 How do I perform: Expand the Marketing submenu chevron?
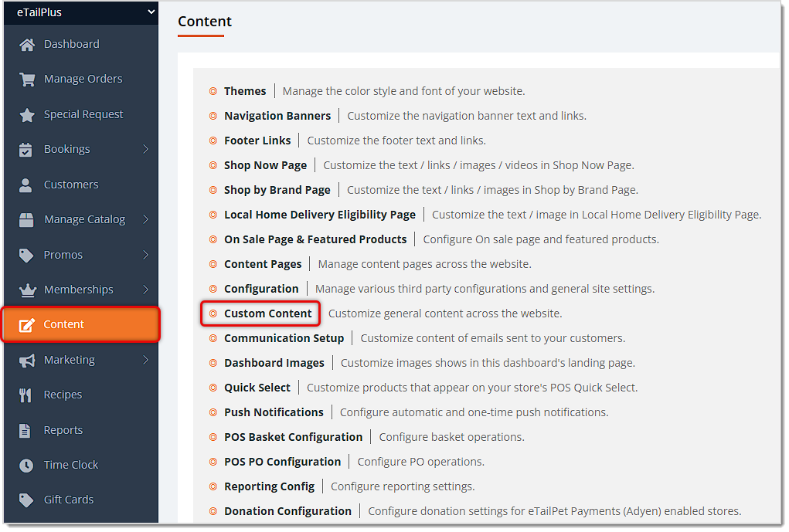click(146, 360)
